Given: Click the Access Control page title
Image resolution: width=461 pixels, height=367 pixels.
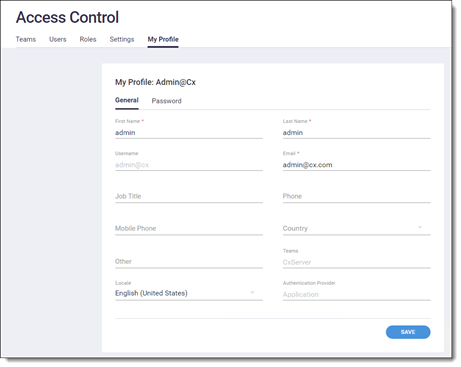Looking at the screenshot, I should 67,17.
